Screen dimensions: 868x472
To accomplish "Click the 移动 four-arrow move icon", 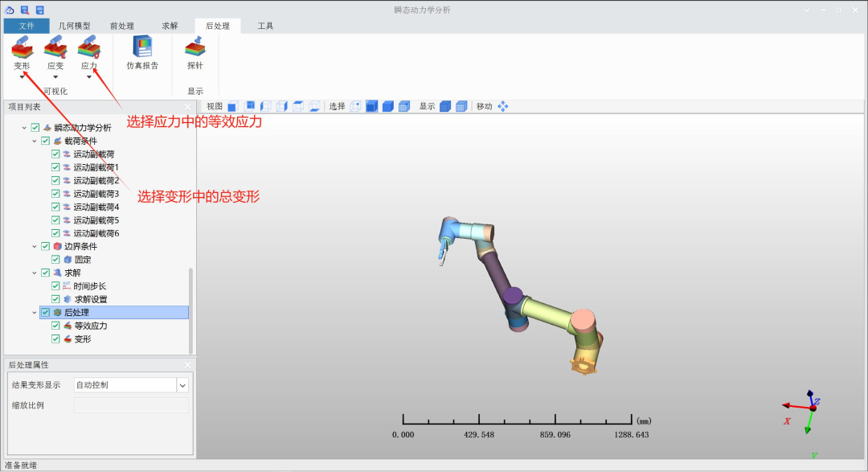I will tap(502, 106).
